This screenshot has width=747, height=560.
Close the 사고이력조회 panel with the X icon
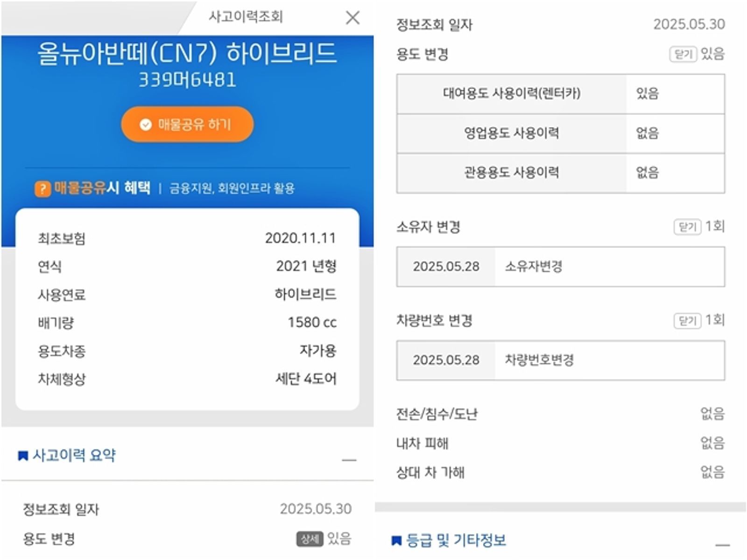[x=352, y=18]
